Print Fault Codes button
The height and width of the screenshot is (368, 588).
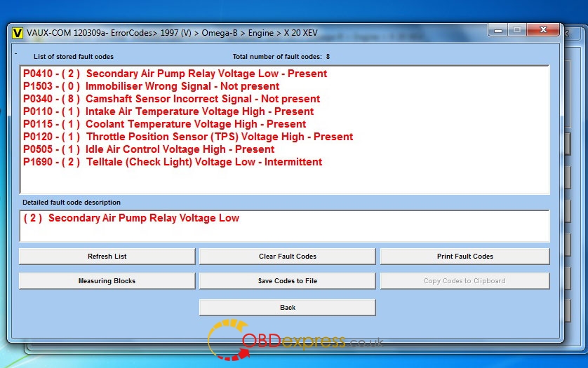pos(465,257)
